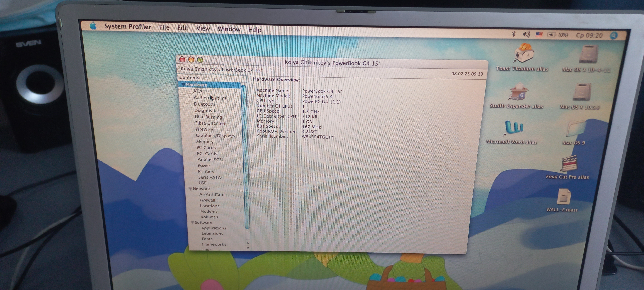644x290 pixels.
Task: Collapse the Network disclosure triangle
Action: (190, 189)
